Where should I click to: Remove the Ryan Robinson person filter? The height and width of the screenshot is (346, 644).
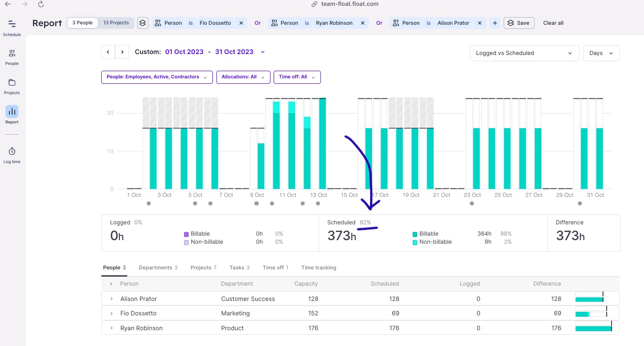pyautogui.click(x=362, y=23)
